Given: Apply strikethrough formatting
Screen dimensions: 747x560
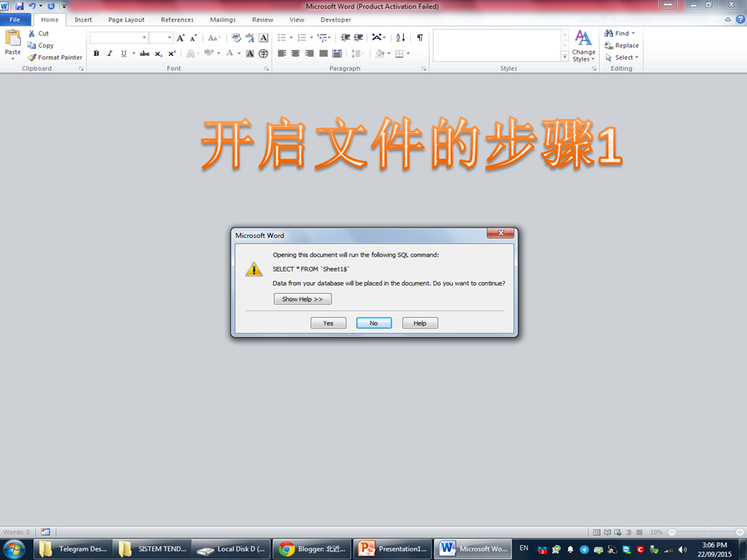Looking at the screenshot, I should click(145, 54).
